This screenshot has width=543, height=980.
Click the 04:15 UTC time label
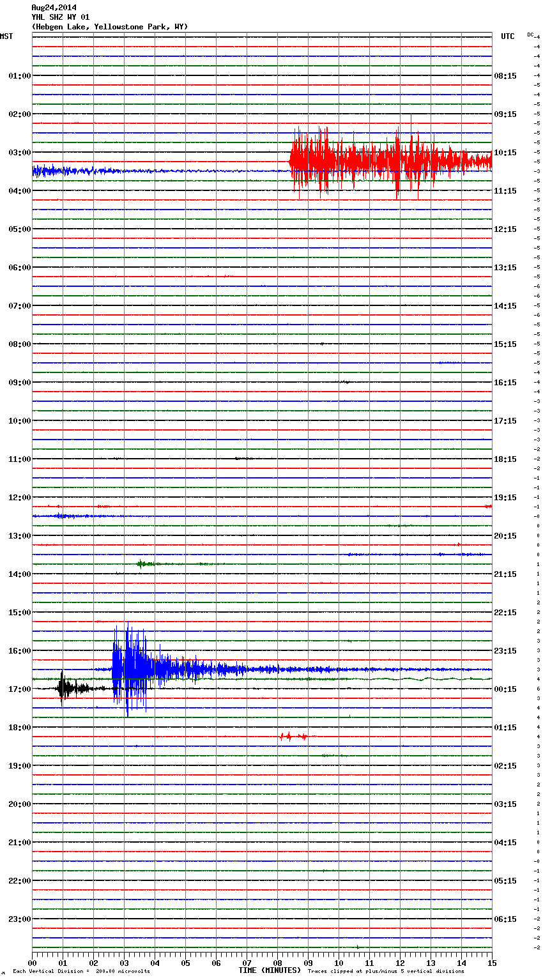point(505,843)
